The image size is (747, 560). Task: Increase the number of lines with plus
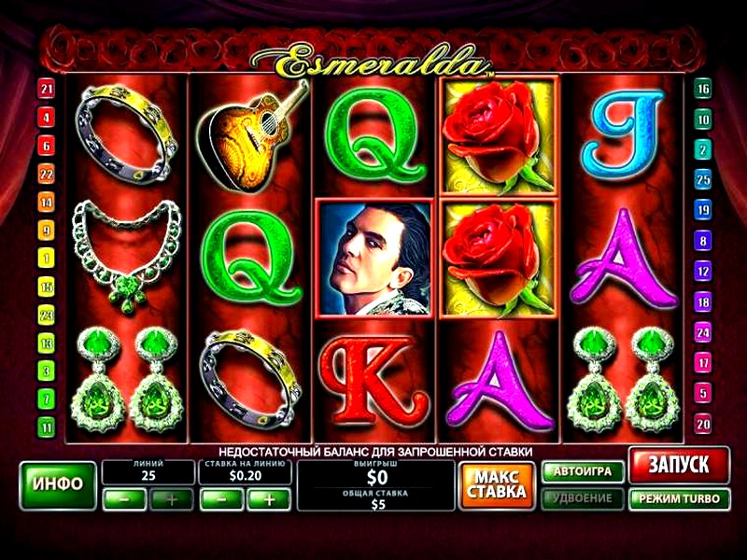pos(172,499)
